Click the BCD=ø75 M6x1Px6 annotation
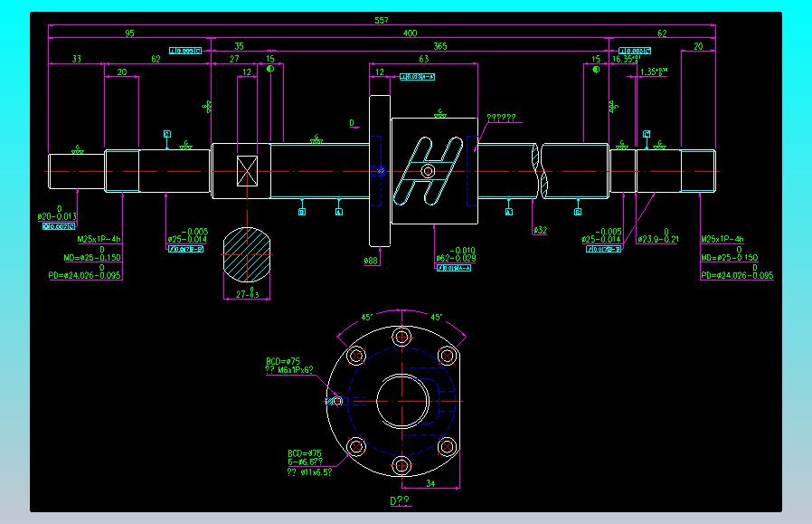The width and height of the screenshot is (812, 524). pos(289,366)
